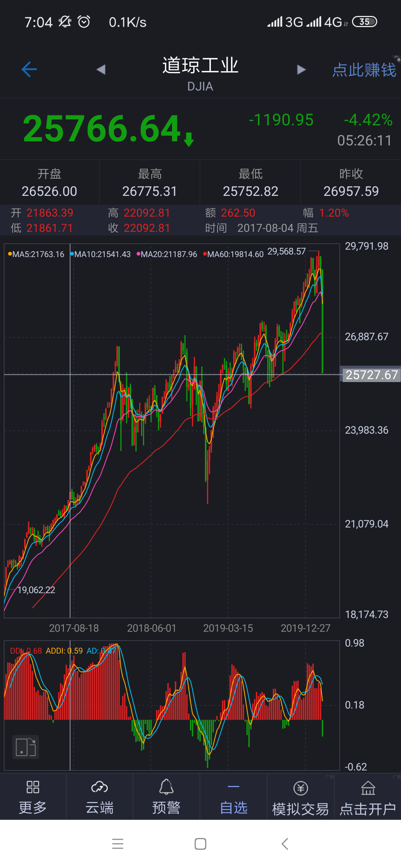Viewport: 401px width, 868px height.
Task: Tap the 最高 26775.31 cell
Action: [150, 183]
